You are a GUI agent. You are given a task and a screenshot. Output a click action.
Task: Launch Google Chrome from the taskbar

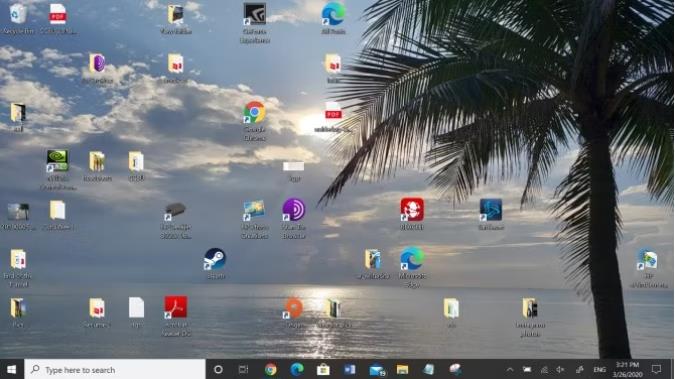[x=270, y=370]
